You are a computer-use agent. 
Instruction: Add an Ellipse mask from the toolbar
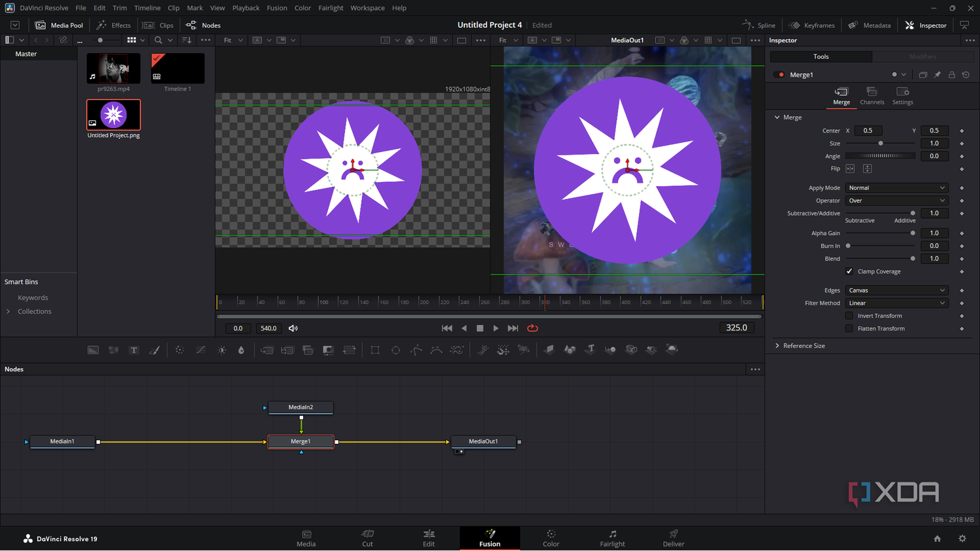(x=396, y=350)
